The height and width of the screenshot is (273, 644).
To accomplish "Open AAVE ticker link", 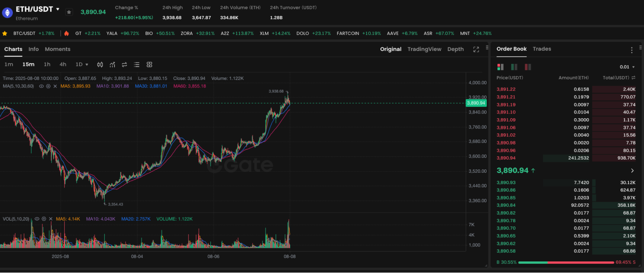I will pos(402,34).
